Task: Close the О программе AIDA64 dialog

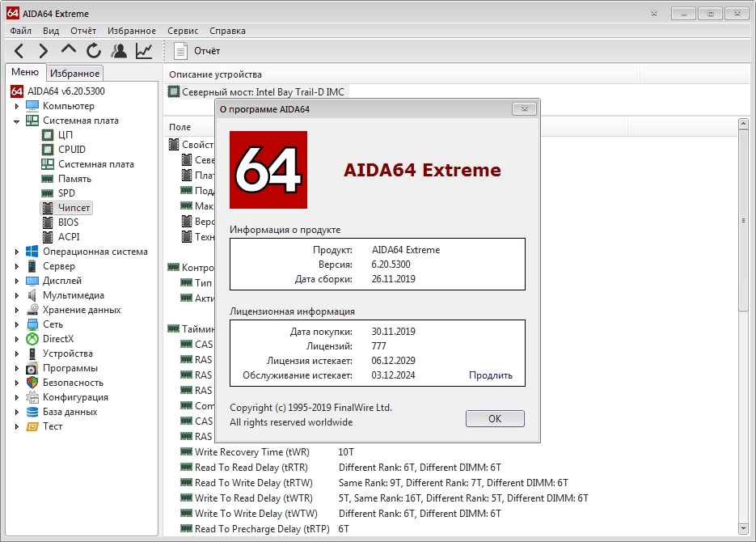Action: (525, 109)
